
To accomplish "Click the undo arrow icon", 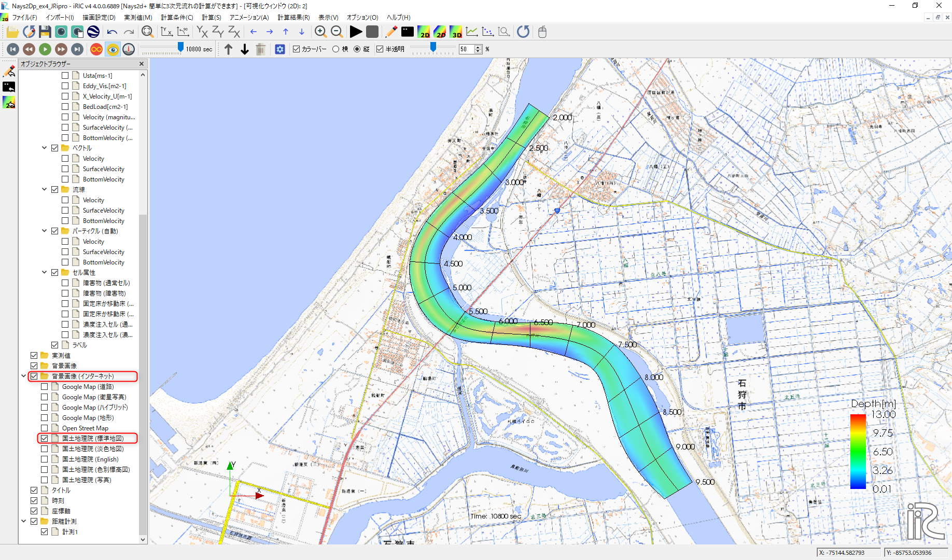I will [x=112, y=32].
